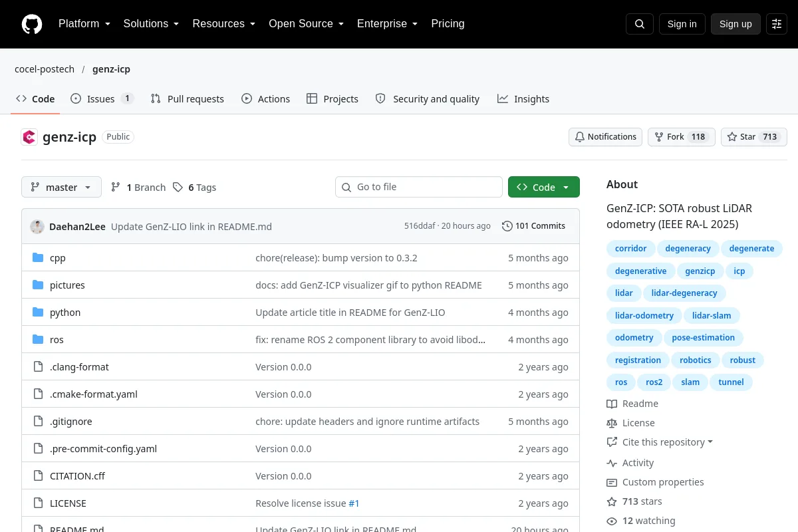Open the lidar-odometry topic tag

point(644,316)
